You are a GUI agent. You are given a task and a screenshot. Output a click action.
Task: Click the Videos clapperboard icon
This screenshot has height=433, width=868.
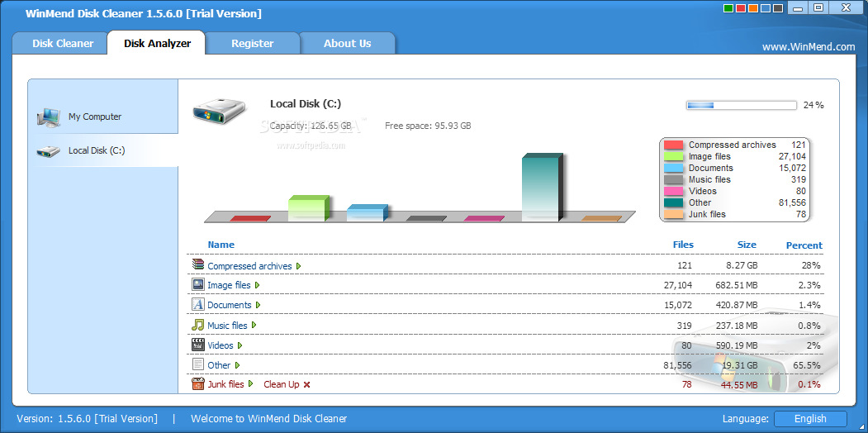pyautogui.click(x=198, y=345)
